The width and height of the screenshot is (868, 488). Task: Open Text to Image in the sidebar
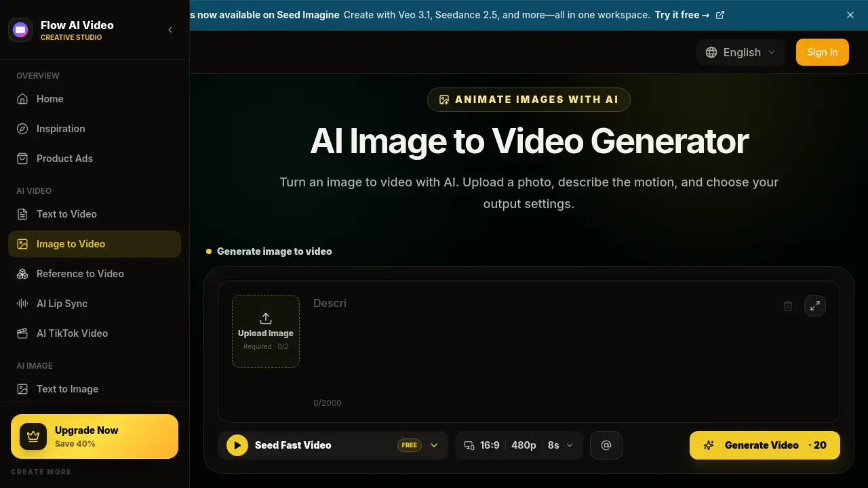click(94, 389)
